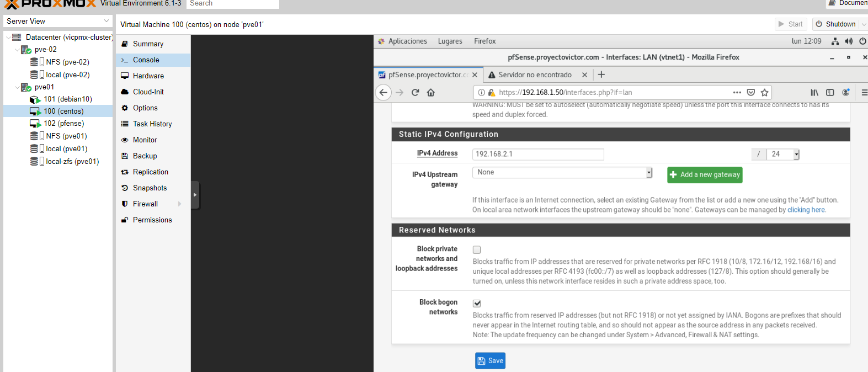Image resolution: width=868 pixels, height=372 pixels.
Task: Click the power icon in CentOS top bar
Action: pos(862,41)
